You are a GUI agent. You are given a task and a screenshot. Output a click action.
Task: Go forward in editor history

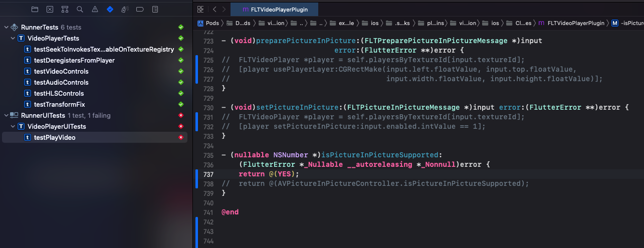(224, 10)
